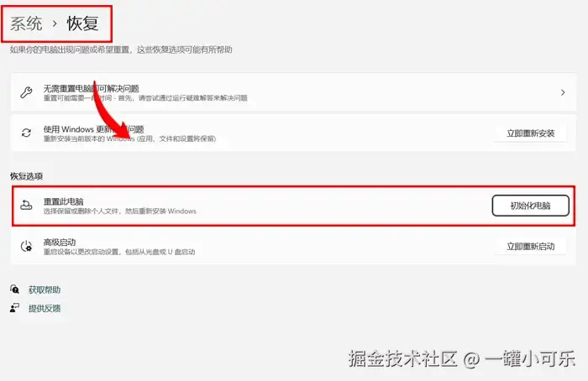Screen dimensions: 588x381
Task: Click the 立即重新安装 button
Action: (530, 133)
